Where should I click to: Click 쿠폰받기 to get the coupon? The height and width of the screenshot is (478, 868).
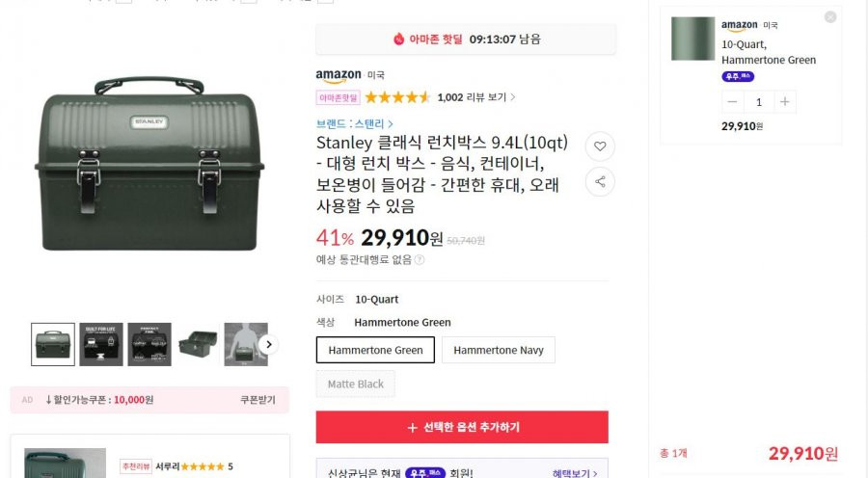point(258,399)
